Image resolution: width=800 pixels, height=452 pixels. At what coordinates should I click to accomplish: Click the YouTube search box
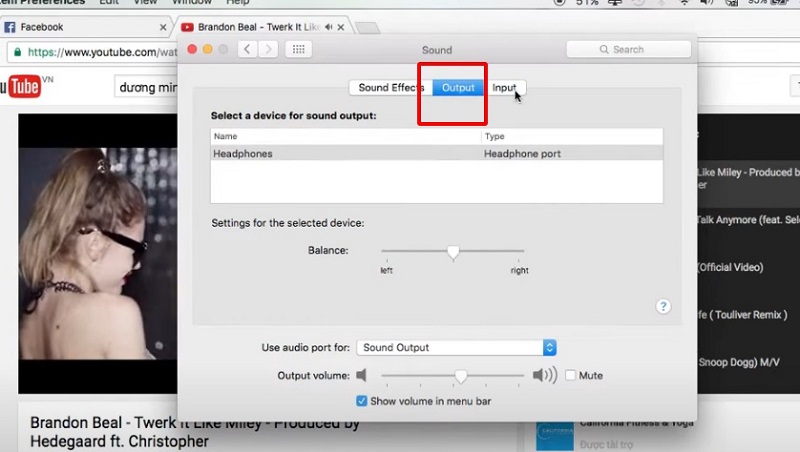pos(146,87)
